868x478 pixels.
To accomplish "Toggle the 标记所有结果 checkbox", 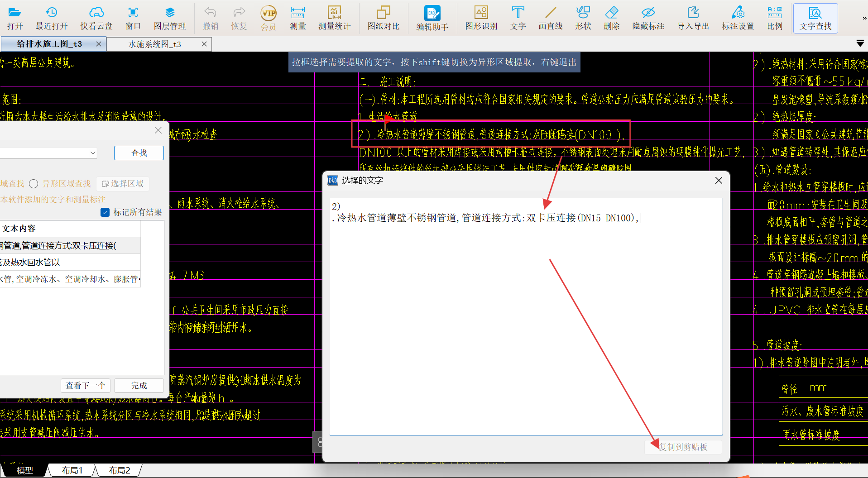I will 105,212.
